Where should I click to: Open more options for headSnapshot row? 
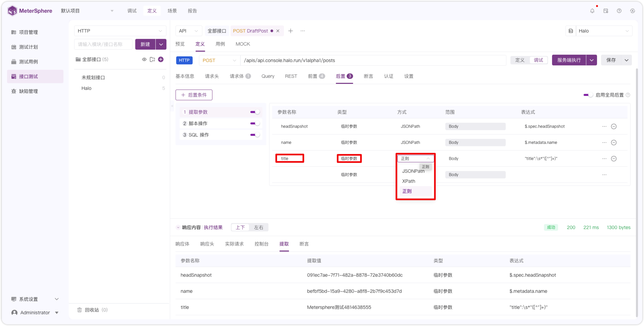tap(604, 126)
